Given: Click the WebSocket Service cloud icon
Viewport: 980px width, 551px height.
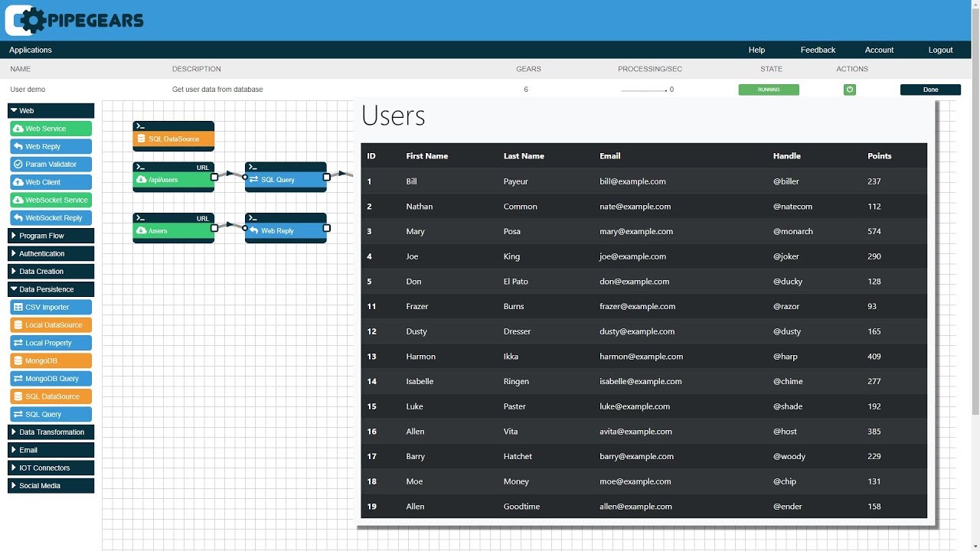Looking at the screenshot, I should tap(18, 200).
